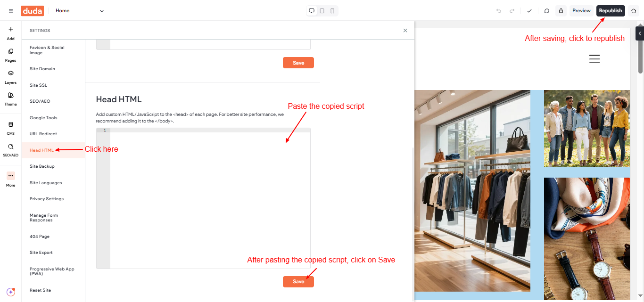
Task: Open the comments speech bubble icon
Action: coord(546,11)
